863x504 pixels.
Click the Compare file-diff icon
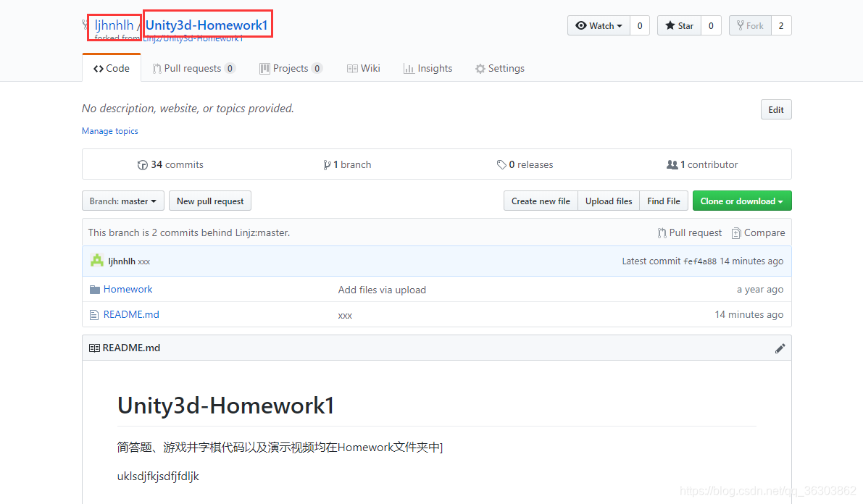click(736, 233)
